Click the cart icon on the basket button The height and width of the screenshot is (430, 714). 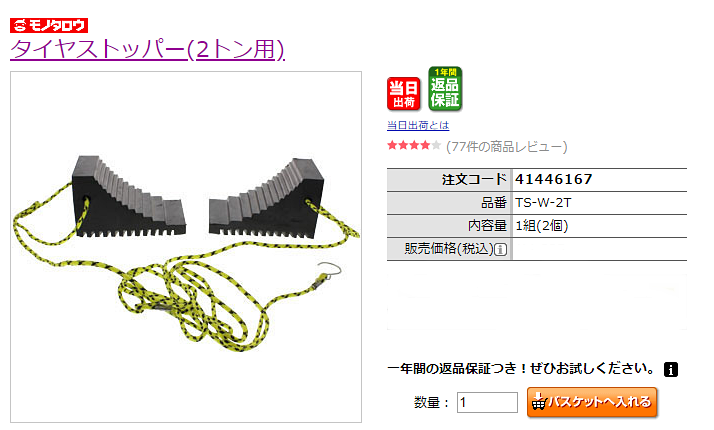point(539,402)
